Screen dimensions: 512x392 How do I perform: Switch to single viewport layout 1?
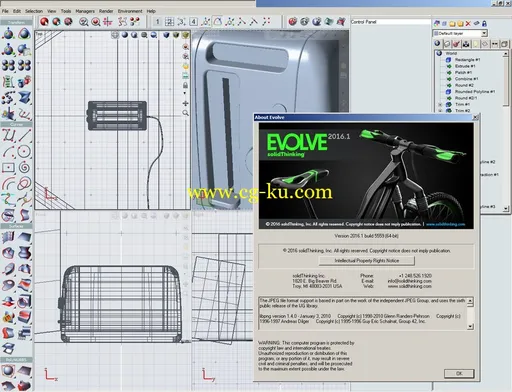157,22
